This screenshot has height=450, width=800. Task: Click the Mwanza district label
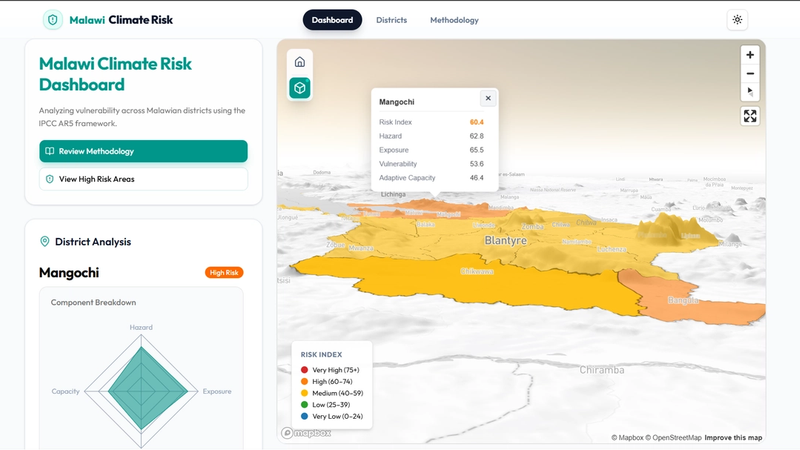pyautogui.click(x=361, y=248)
